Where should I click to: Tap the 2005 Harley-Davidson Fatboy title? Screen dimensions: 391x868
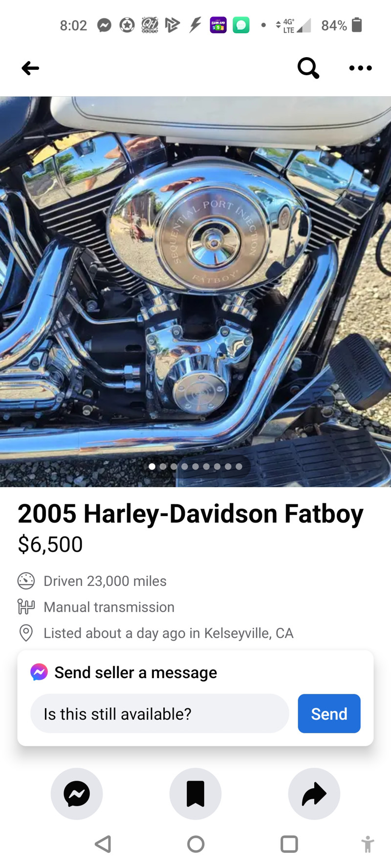[x=191, y=514]
